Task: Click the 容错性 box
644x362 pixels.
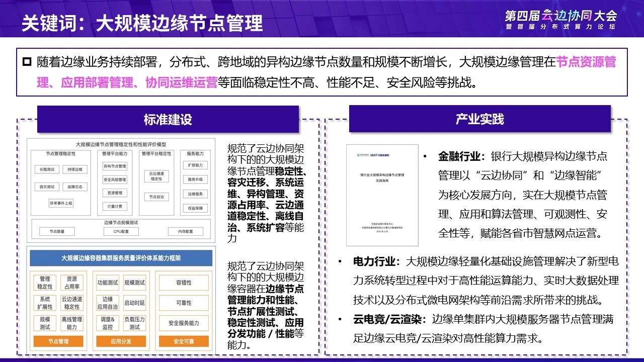Action: pos(184,283)
